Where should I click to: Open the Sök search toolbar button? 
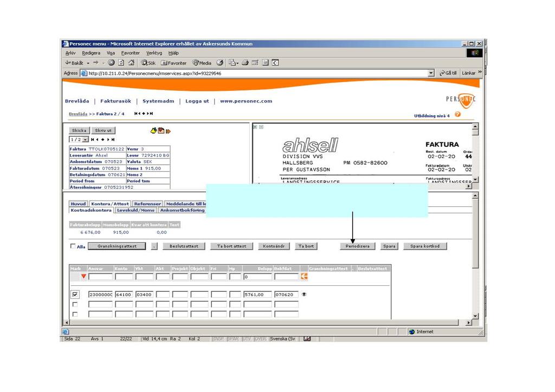click(149, 63)
